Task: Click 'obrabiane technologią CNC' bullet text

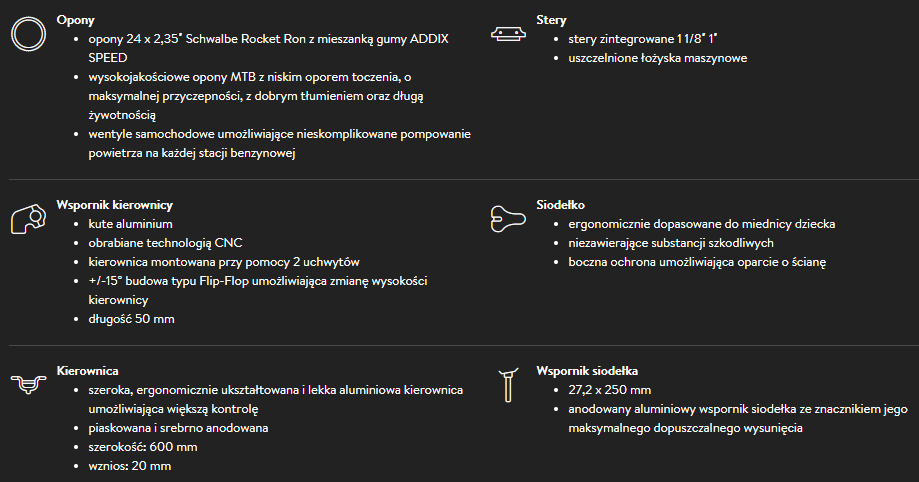Action: pos(165,243)
